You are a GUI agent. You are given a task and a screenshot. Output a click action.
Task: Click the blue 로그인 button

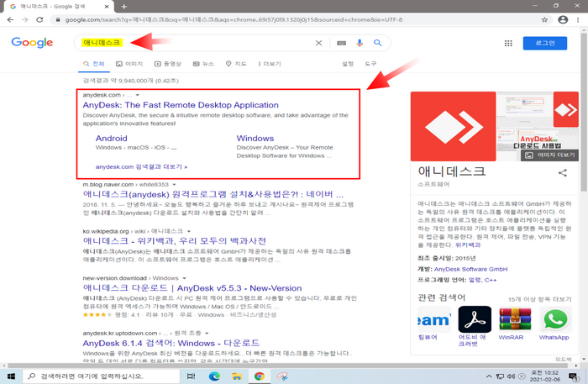(545, 43)
